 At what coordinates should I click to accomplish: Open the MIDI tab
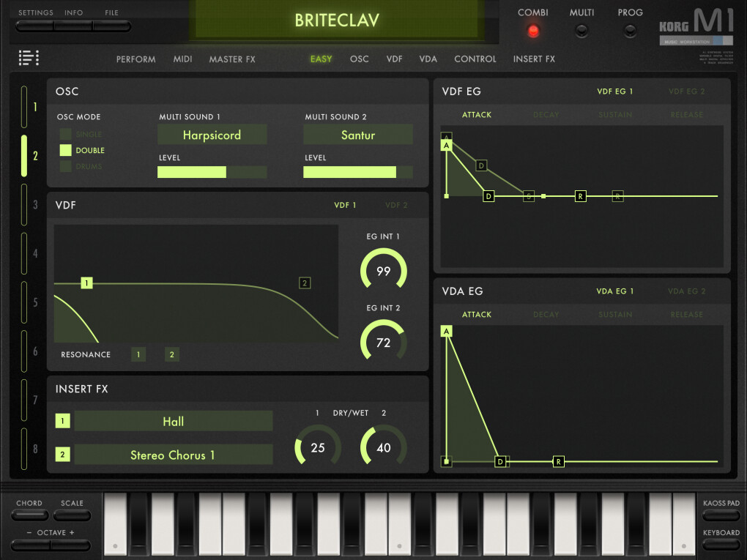tap(182, 59)
